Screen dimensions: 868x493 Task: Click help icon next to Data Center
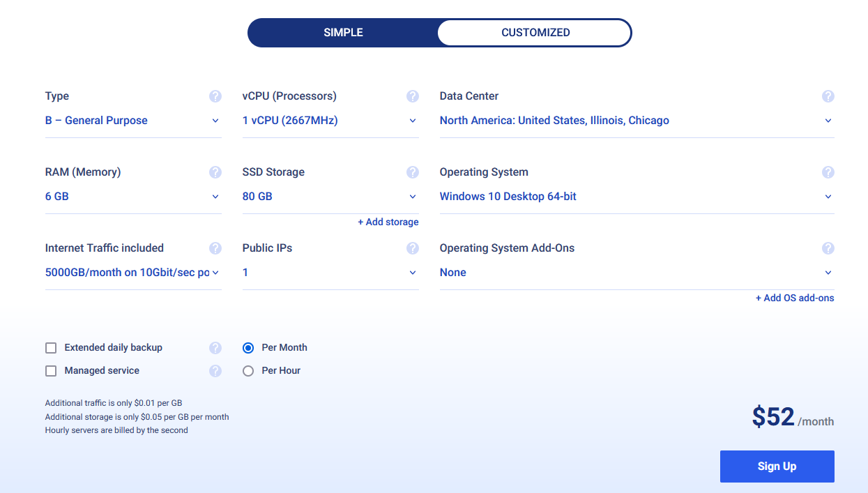click(x=828, y=96)
